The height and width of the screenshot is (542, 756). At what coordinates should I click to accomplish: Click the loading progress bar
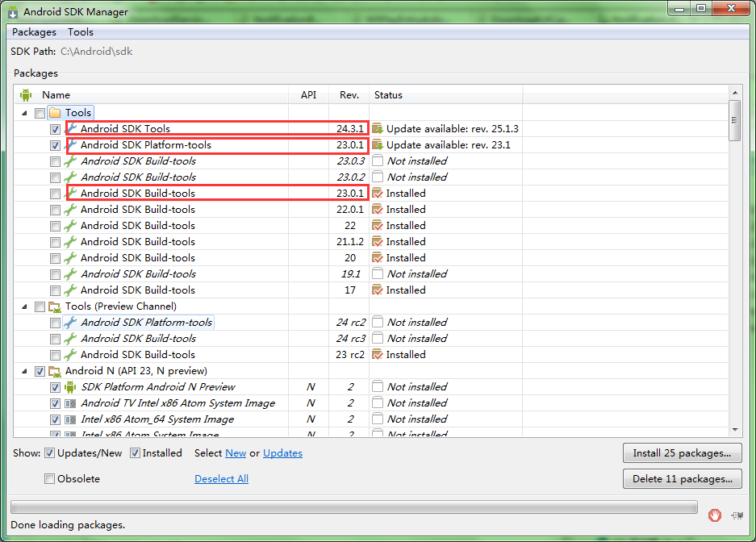354,507
